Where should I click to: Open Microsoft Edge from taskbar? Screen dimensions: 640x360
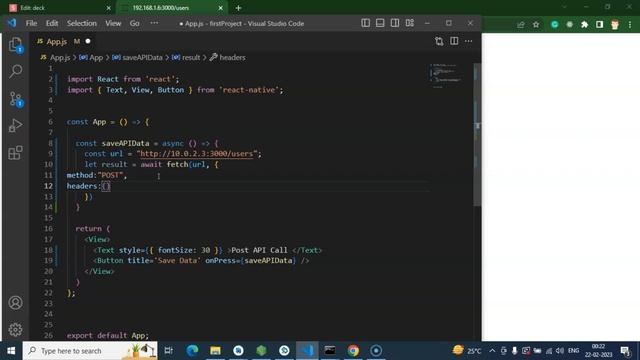[192, 351]
